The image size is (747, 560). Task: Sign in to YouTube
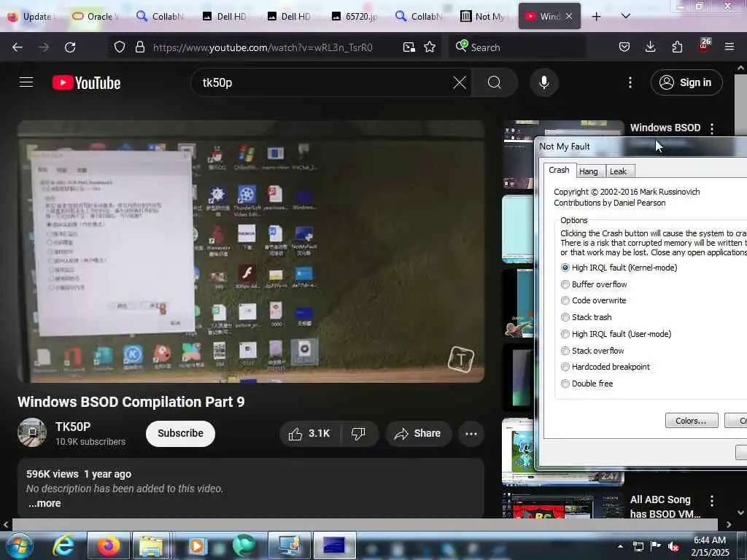686,82
